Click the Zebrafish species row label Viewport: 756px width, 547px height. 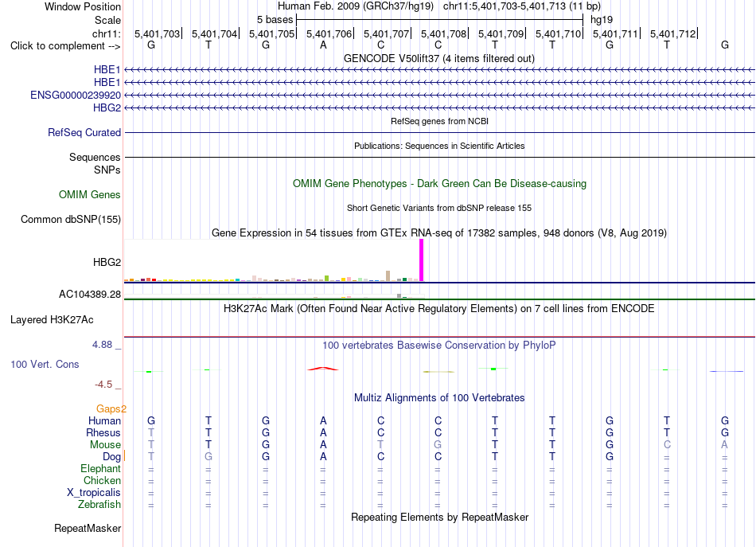point(99,504)
